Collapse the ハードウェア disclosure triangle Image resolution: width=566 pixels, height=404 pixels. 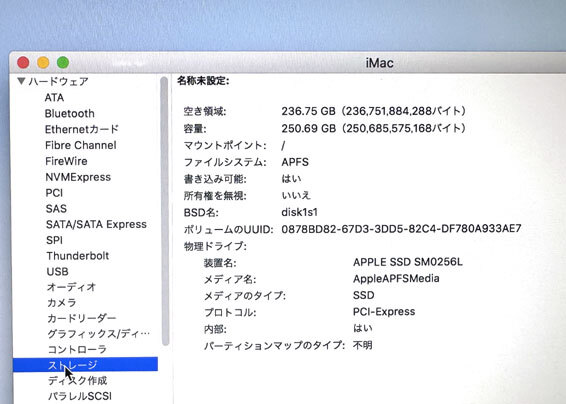pyautogui.click(x=21, y=81)
